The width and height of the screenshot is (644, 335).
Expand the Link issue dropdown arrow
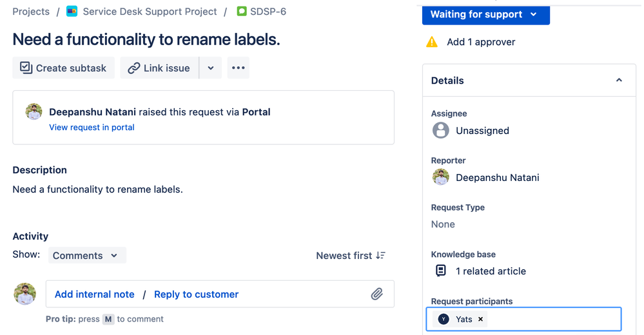211,68
